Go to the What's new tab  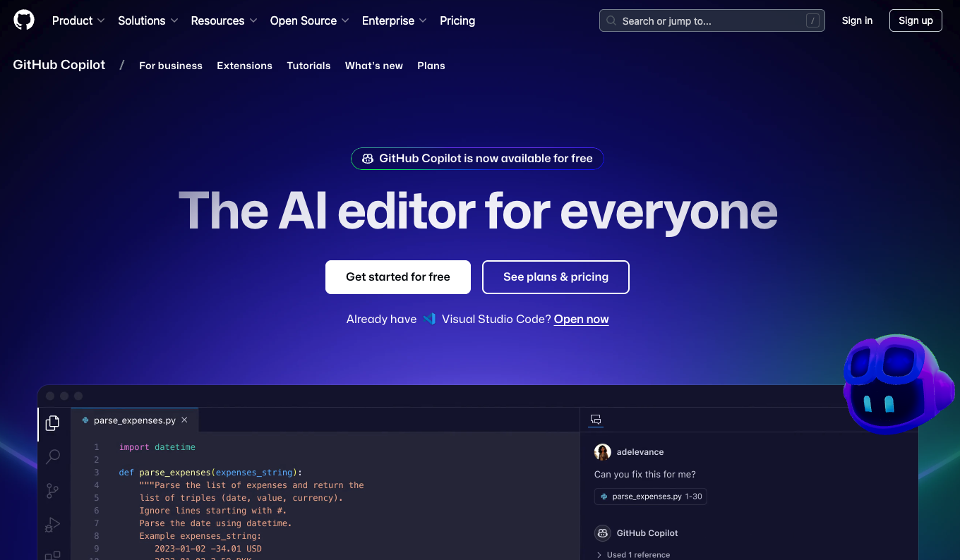[374, 66]
